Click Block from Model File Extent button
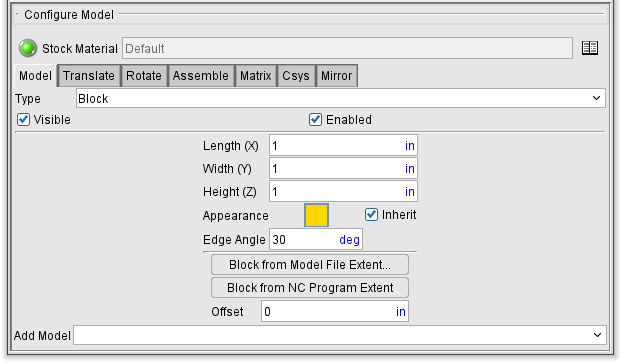This screenshot has width=621, height=362. pyautogui.click(x=310, y=264)
